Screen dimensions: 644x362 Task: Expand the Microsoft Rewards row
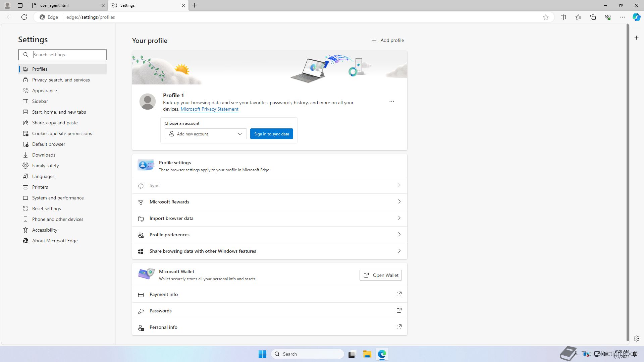click(269, 202)
